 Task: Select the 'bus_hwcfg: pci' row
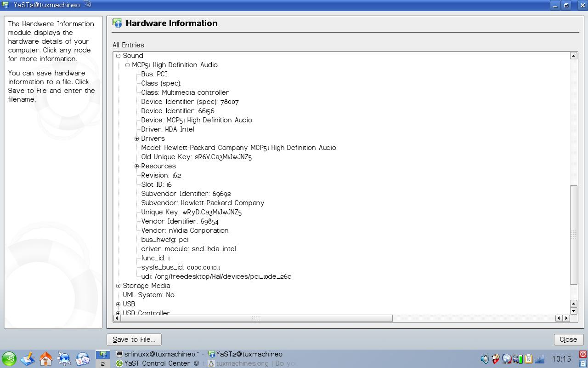tap(164, 240)
